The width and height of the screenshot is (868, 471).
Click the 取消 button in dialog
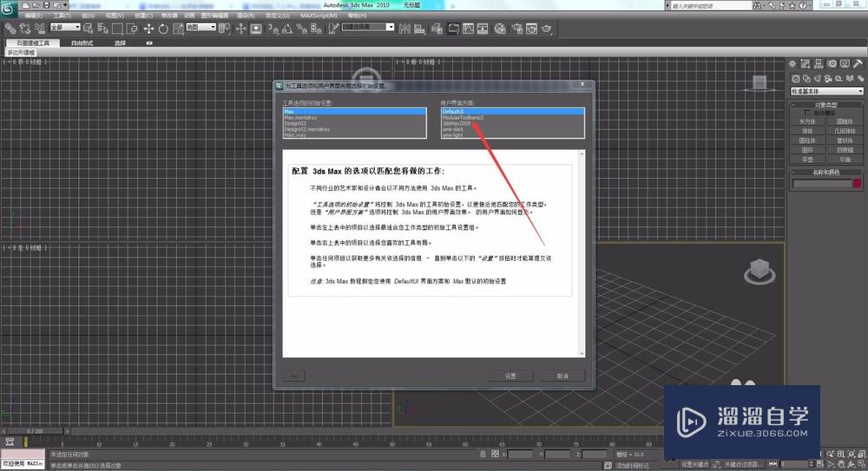pos(562,376)
